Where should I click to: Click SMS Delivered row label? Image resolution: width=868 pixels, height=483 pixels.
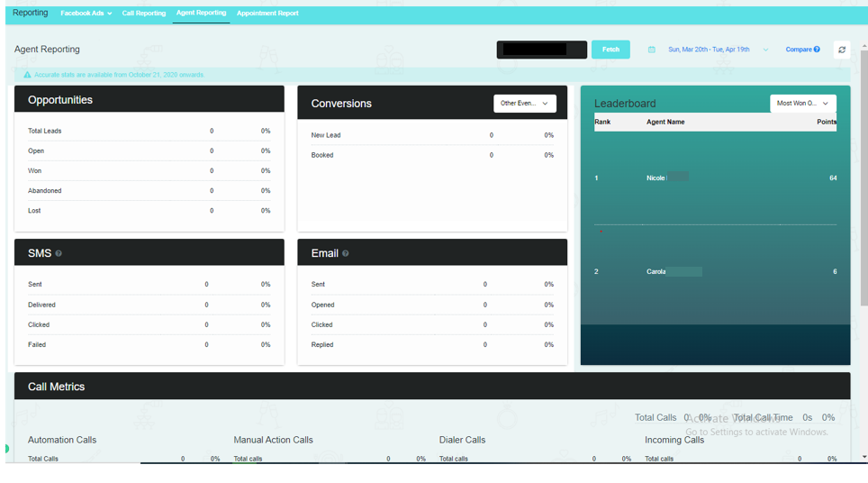41,305
